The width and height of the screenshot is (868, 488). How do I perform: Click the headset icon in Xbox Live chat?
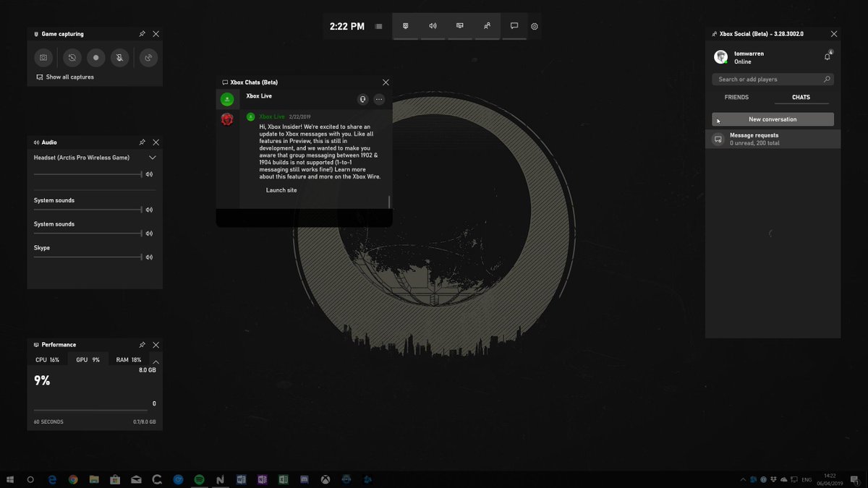pos(363,99)
